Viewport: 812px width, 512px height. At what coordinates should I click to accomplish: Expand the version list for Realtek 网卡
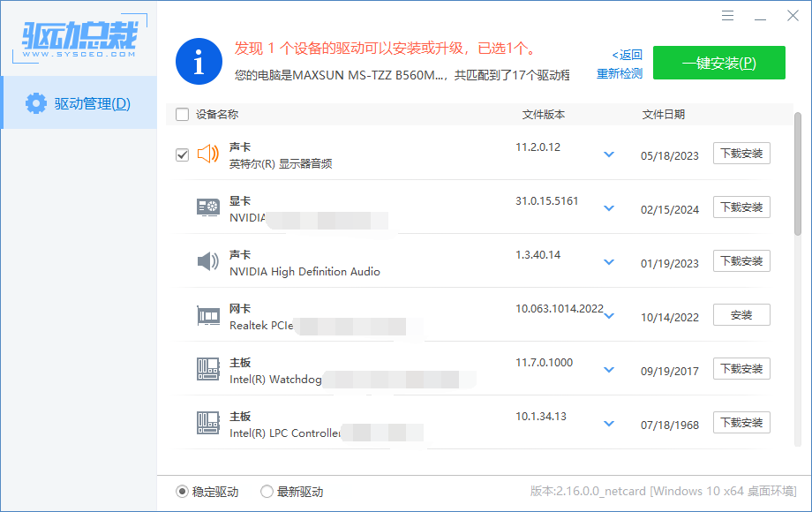pos(608,315)
